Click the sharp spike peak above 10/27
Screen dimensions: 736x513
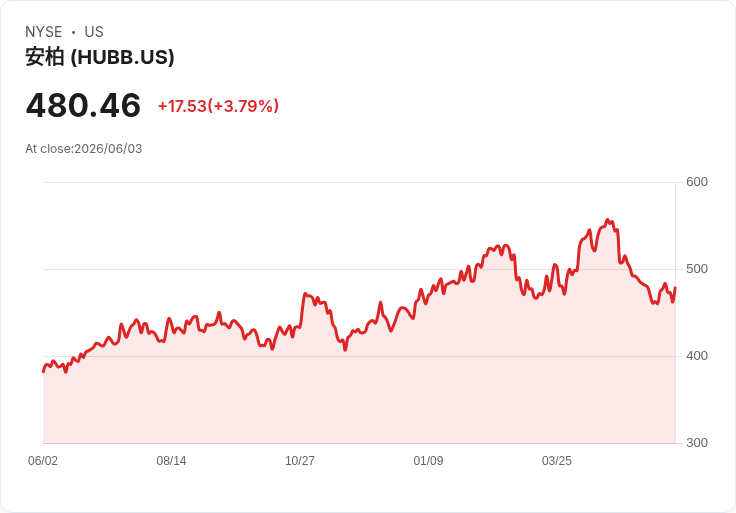tap(305, 294)
